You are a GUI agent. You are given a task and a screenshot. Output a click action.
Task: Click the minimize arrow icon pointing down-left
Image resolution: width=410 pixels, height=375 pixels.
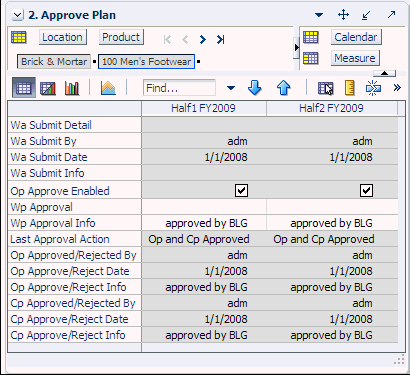[x=366, y=15]
